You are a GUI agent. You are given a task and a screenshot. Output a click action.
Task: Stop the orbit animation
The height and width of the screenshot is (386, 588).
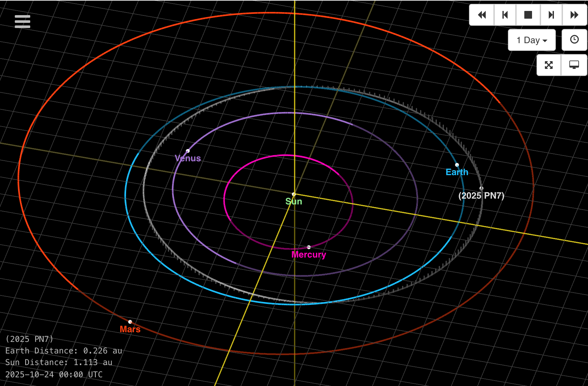[528, 15]
